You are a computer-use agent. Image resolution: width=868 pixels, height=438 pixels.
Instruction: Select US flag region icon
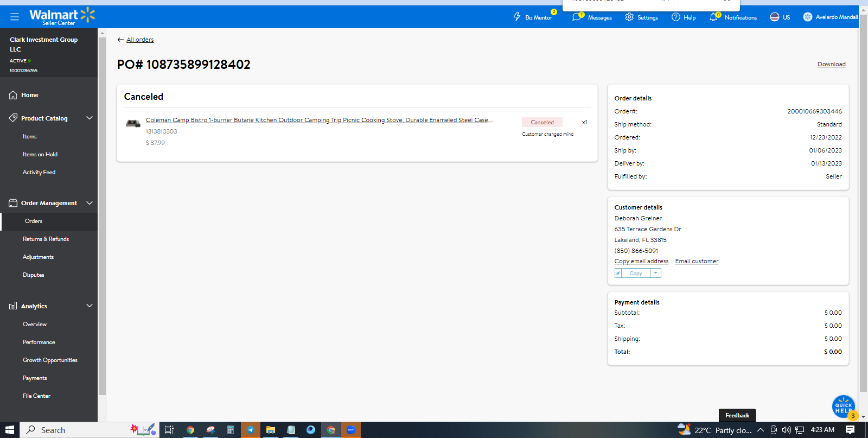point(775,17)
